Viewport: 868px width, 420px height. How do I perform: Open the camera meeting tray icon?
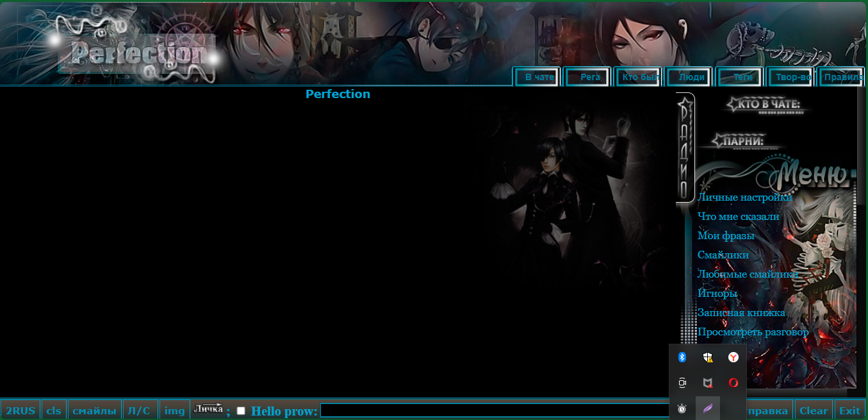(x=682, y=383)
